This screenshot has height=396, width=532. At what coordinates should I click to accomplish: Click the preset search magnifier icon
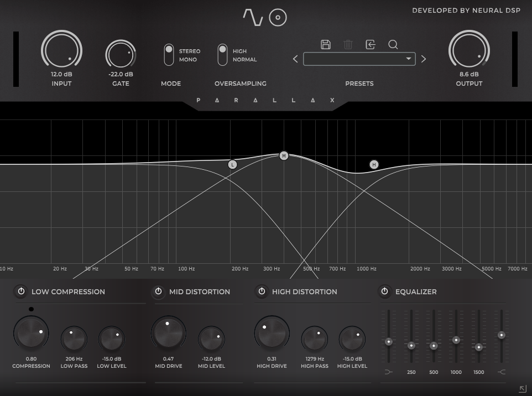(x=393, y=45)
